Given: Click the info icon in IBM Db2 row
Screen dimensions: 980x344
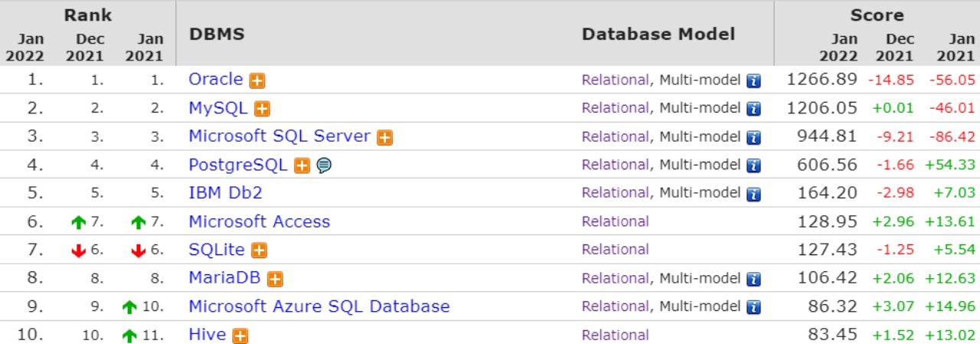Looking at the screenshot, I should 753,194.
